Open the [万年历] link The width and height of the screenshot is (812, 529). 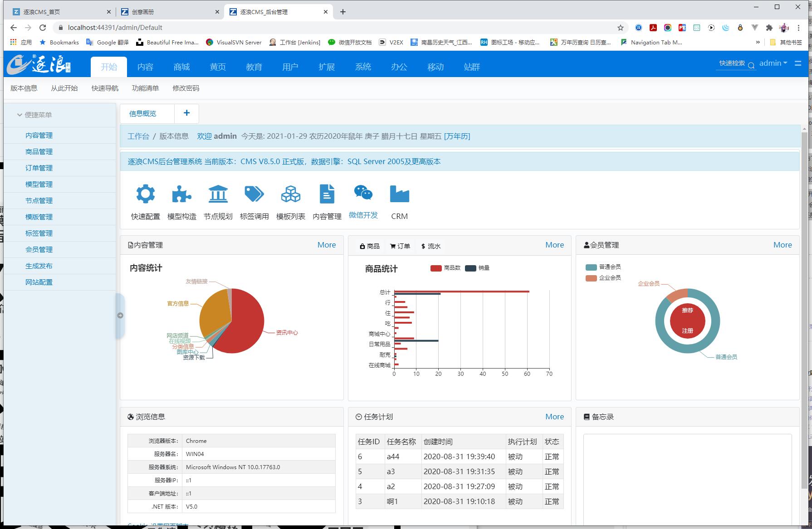pyautogui.click(x=457, y=136)
